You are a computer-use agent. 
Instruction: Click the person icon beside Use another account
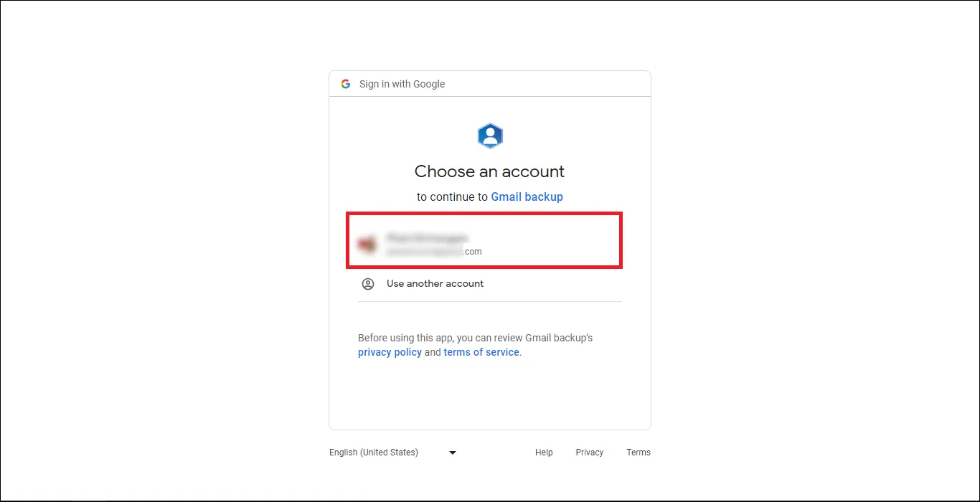(368, 284)
